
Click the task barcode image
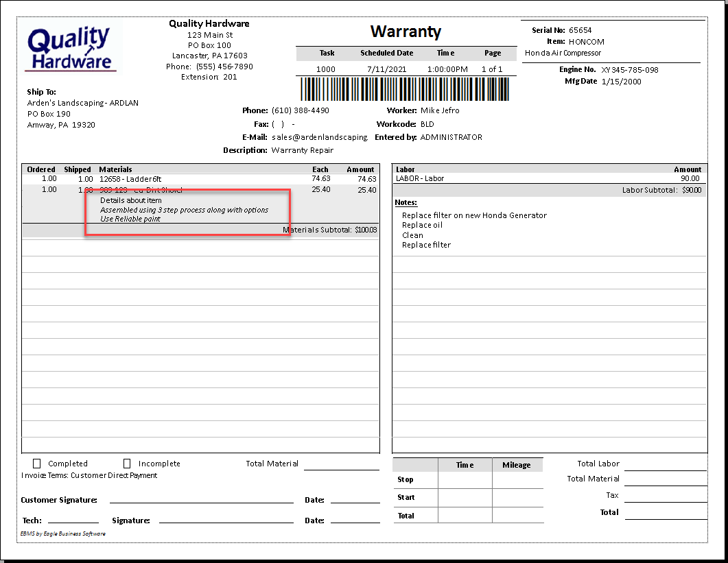[x=405, y=89]
